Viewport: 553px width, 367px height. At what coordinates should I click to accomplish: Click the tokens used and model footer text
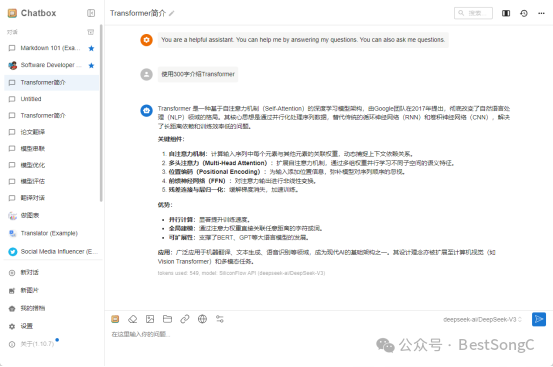tap(241, 273)
